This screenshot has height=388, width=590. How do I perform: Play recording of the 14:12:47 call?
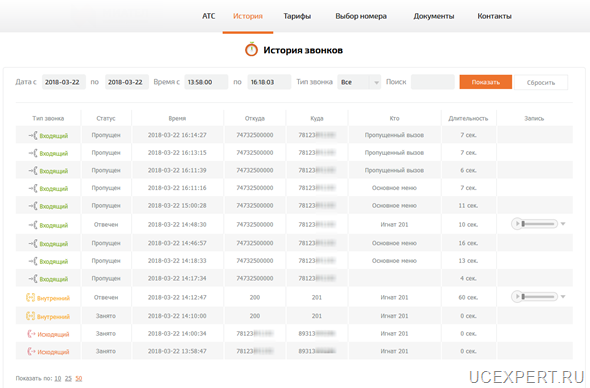click(517, 297)
